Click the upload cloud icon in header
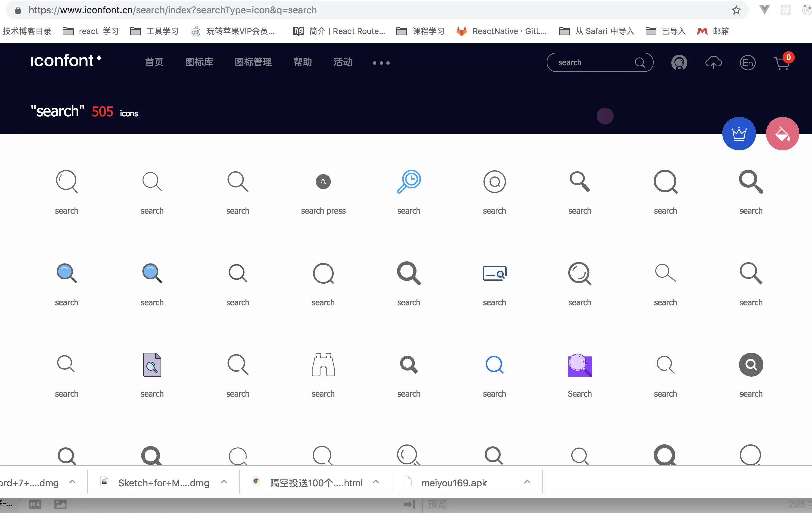The height and width of the screenshot is (513, 812). click(713, 63)
